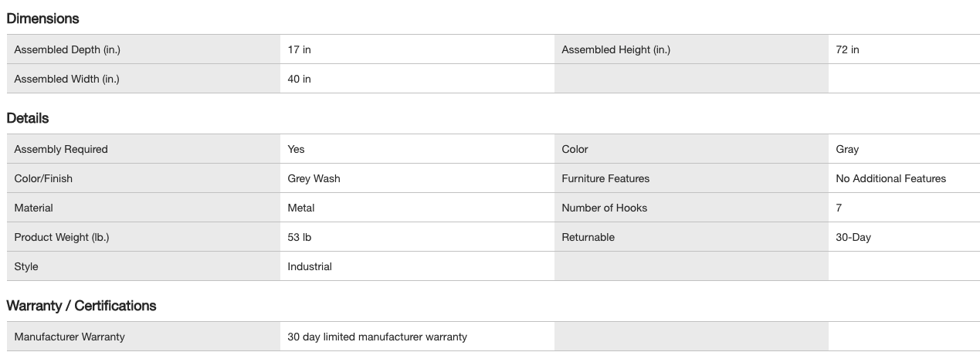Click the 53 lb weight value

300,237
